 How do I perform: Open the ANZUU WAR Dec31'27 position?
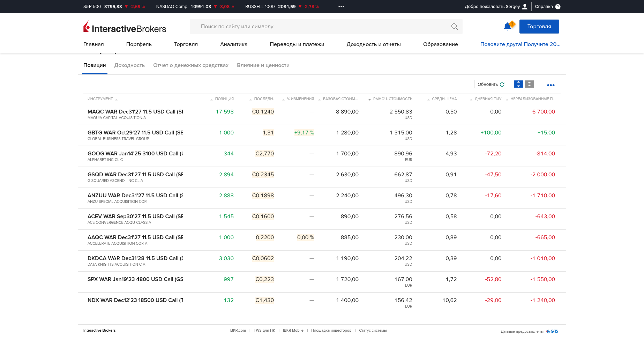[x=135, y=196]
